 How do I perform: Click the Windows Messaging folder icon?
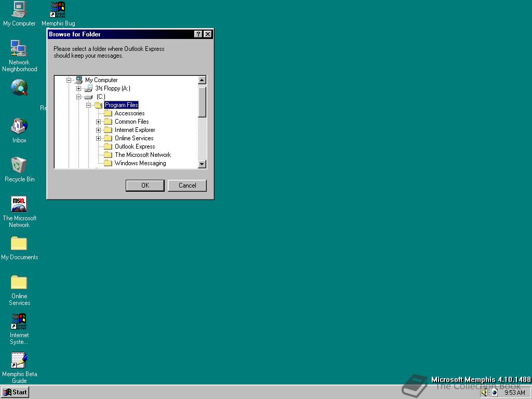pos(108,163)
